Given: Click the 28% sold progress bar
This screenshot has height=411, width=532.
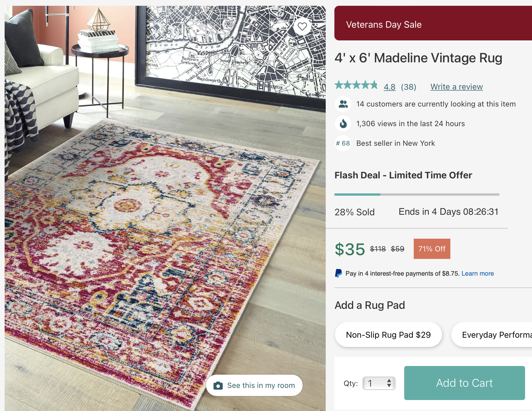Looking at the screenshot, I should [417, 195].
